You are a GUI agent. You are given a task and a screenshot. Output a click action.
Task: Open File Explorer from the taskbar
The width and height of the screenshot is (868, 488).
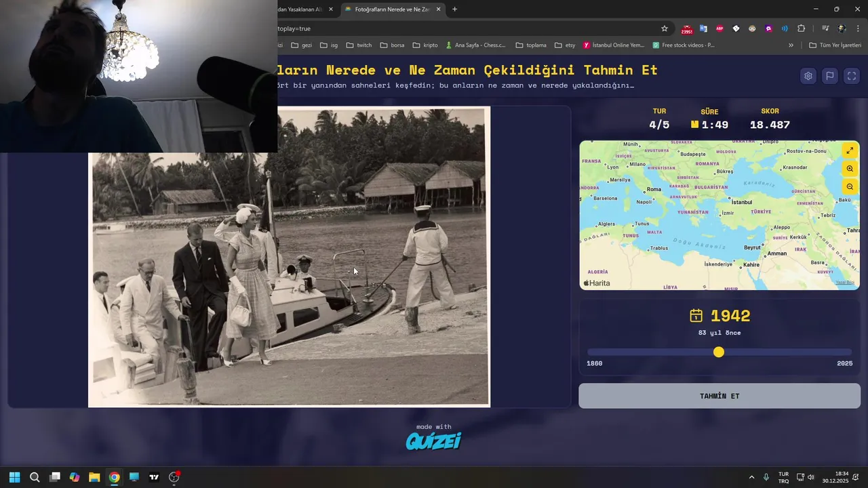click(94, 477)
